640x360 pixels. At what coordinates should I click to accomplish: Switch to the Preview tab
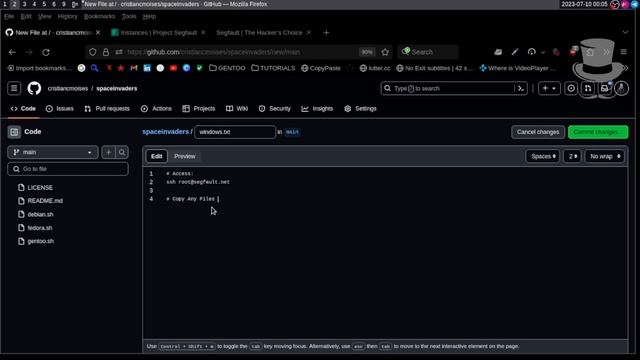click(184, 156)
